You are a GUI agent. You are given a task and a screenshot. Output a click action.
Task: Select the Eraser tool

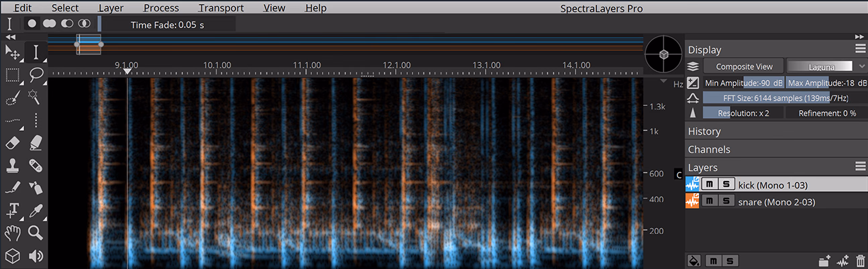pos(12,143)
